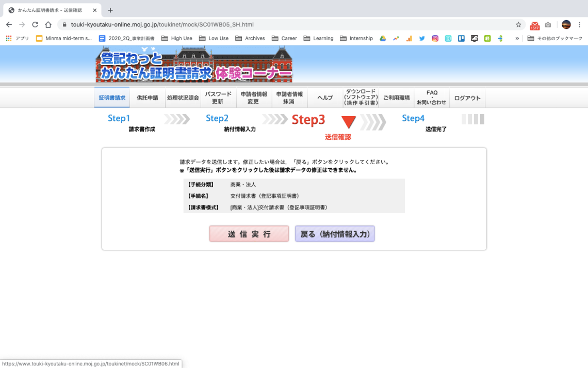
Task: Expand hidden bookmarks with the double chevron
Action: click(517, 38)
